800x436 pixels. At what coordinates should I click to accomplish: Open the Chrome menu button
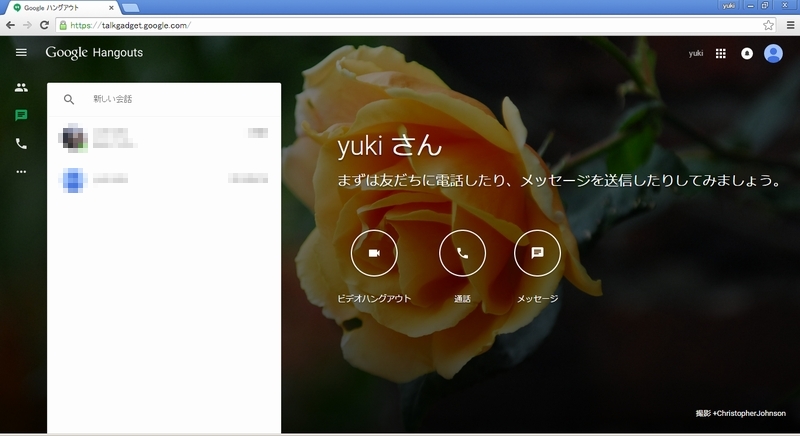790,25
